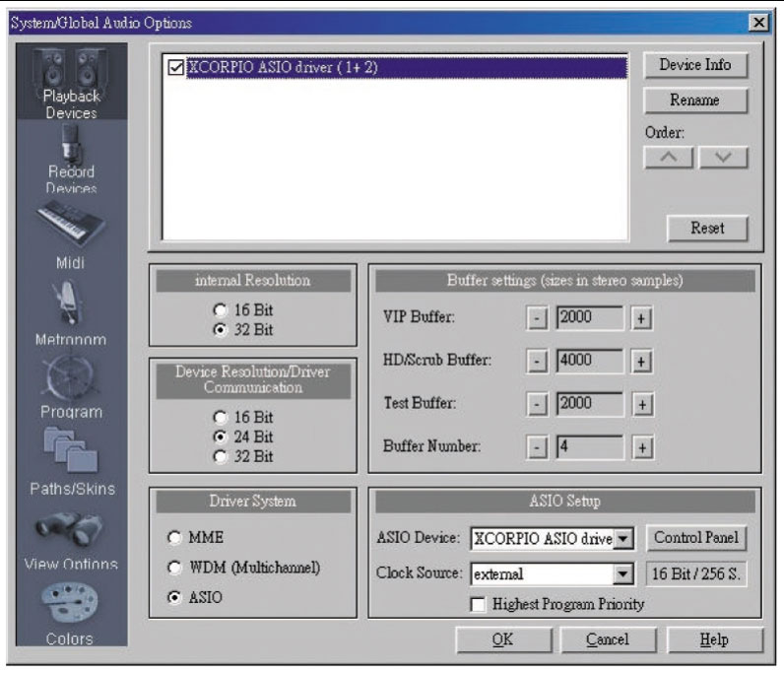Rename the selected device
This screenshot has width=784, height=673.
click(x=695, y=101)
